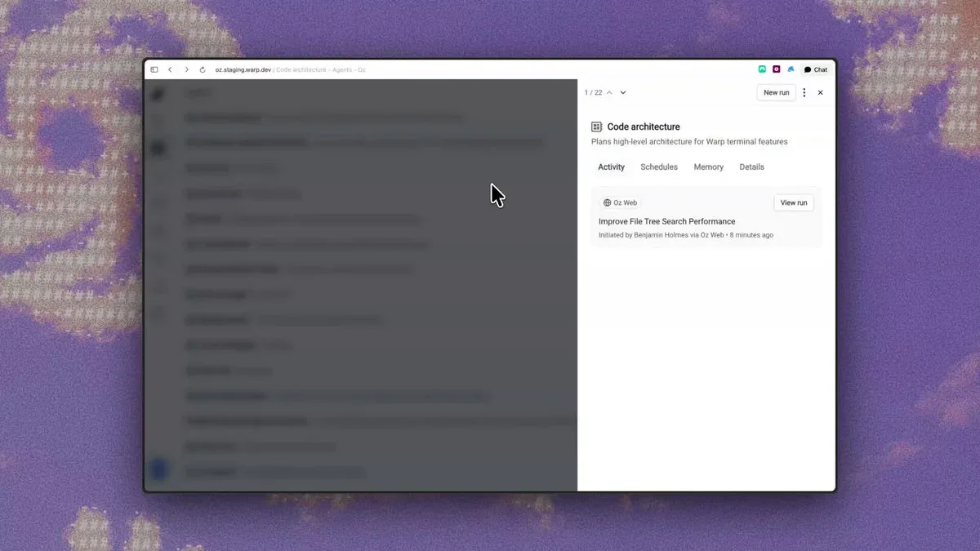Viewport: 980px width, 551px height.
Task: Click the Oz Web source badge
Action: 620,202
